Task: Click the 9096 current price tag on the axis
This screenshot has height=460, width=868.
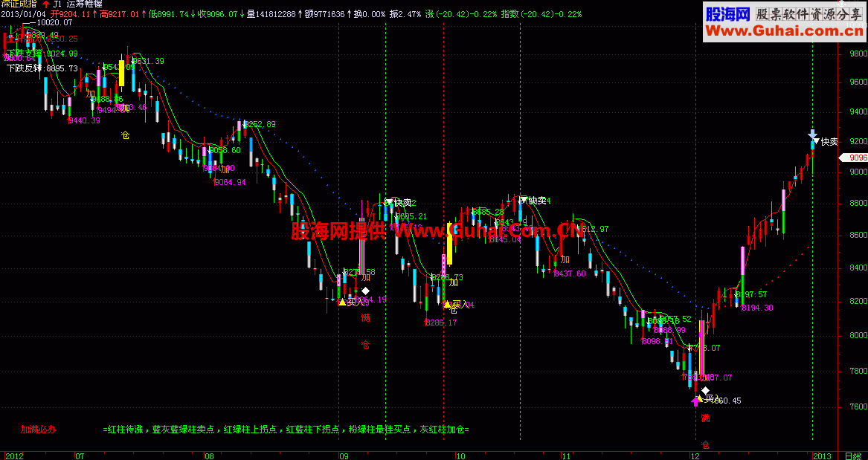Action: point(853,158)
